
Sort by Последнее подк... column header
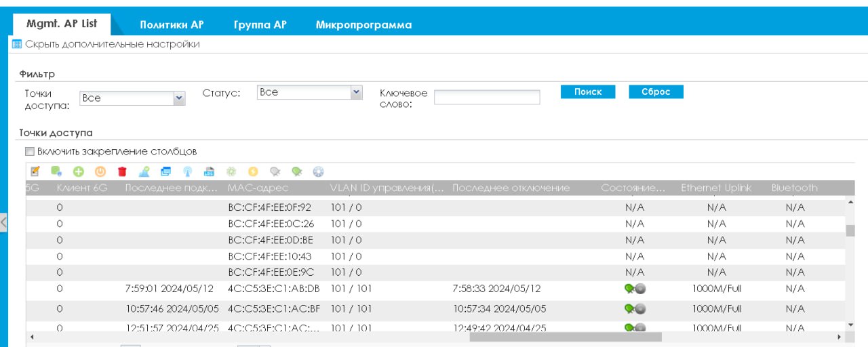(x=172, y=188)
